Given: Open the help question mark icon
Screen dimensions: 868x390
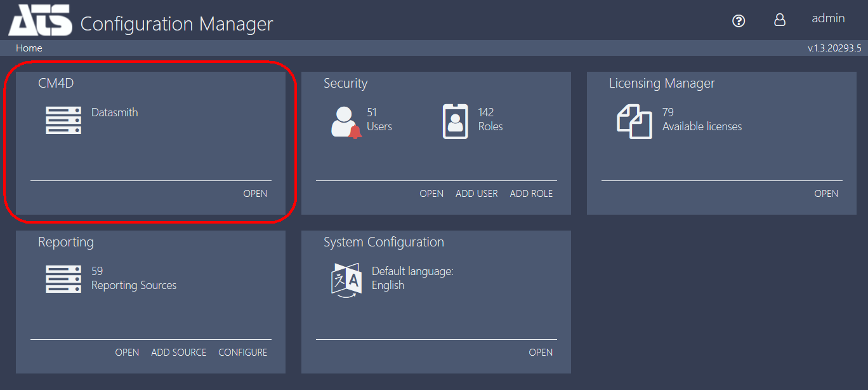Looking at the screenshot, I should [x=739, y=21].
